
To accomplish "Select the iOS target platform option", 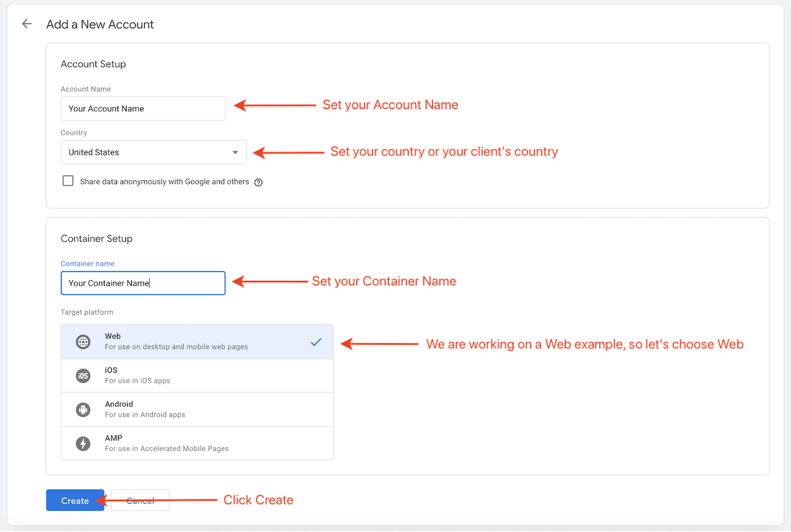I will click(x=197, y=376).
